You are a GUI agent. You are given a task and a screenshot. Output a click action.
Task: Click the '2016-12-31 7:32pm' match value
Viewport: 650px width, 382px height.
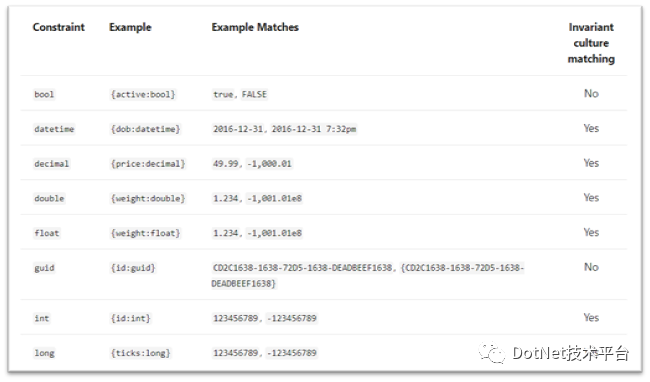click(x=314, y=129)
